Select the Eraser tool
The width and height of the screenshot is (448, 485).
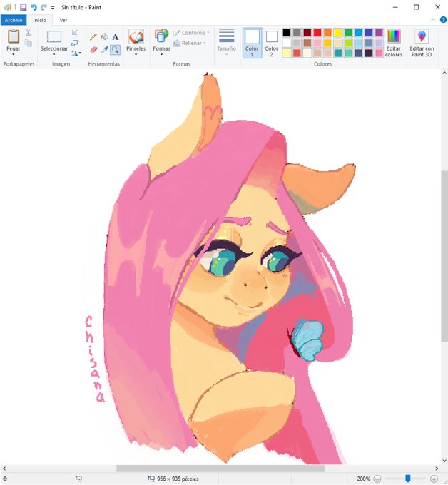(93, 50)
